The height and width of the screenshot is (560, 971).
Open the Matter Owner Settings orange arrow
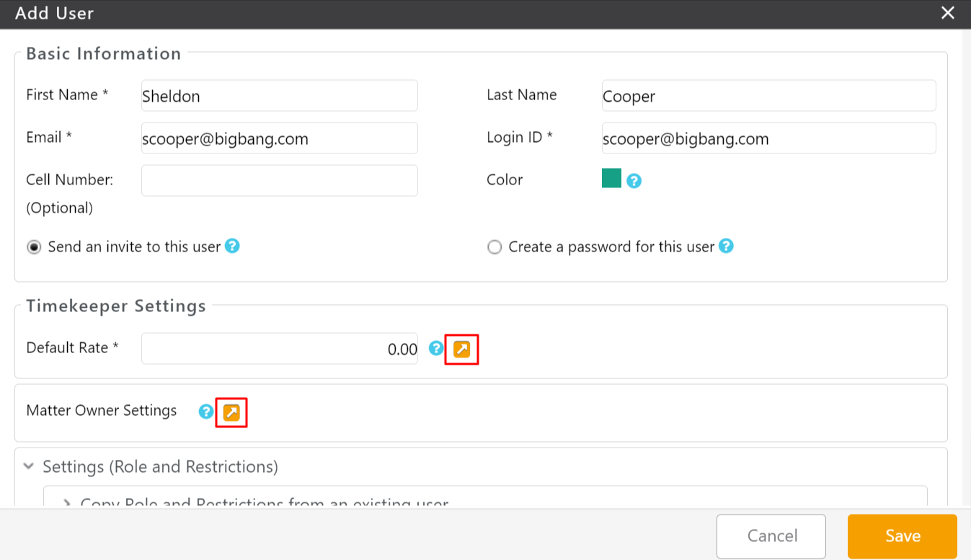(231, 412)
